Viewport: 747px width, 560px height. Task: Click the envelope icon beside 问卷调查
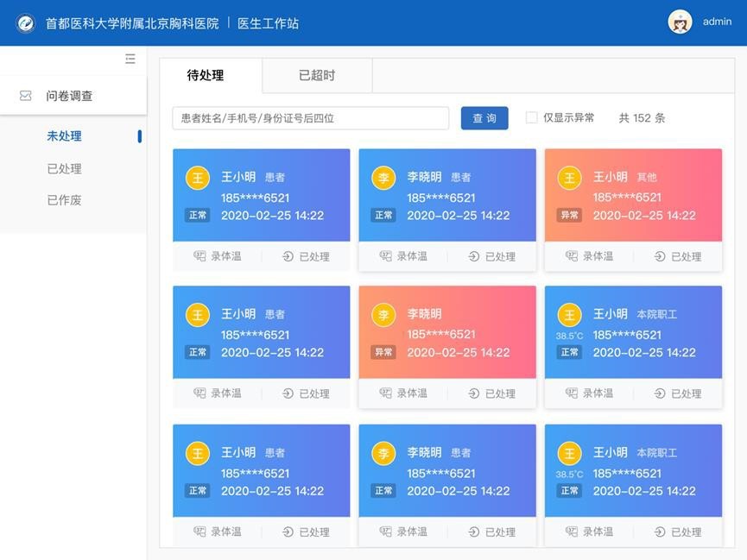[x=26, y=96]
